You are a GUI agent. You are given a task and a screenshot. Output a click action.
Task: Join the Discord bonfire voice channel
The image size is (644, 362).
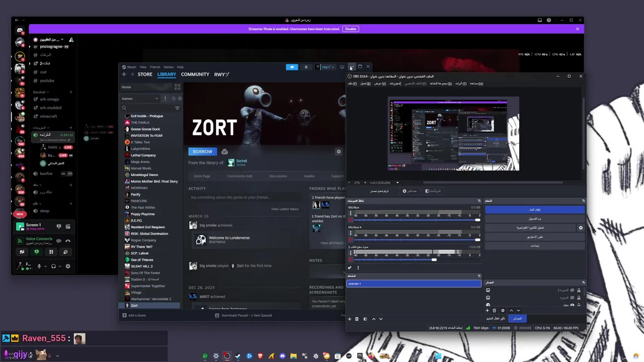[46, 173]
